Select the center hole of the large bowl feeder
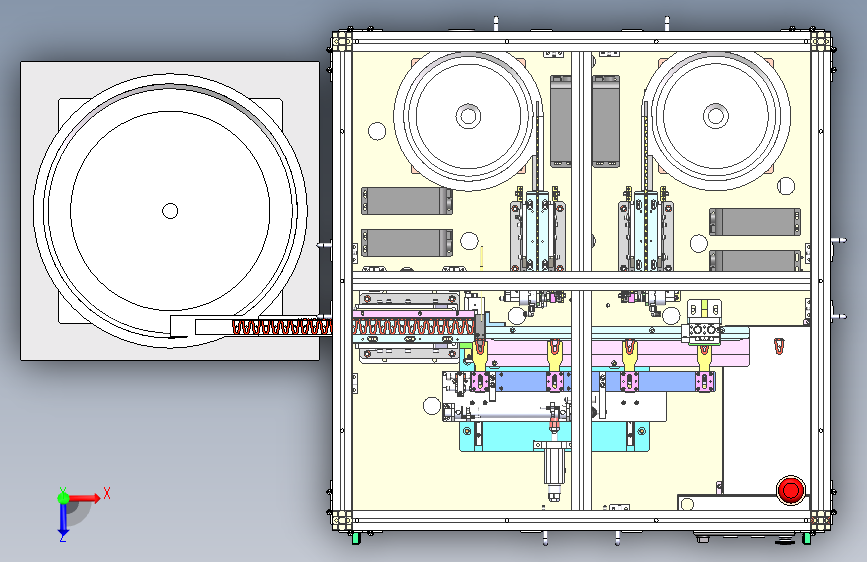Image resolution: width=867 pixels, height=562 pixels. [170, 211]
